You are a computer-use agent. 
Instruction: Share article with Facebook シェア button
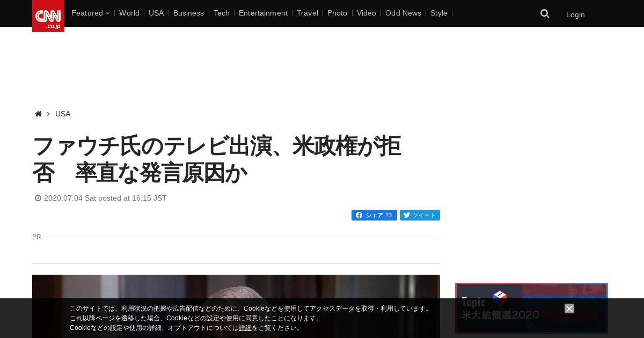374,215
